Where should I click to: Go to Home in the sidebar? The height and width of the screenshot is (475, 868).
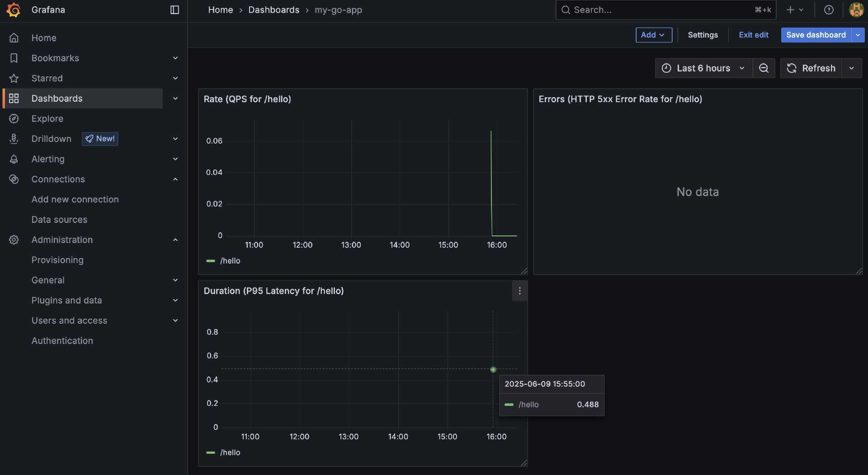pos(44,38)
